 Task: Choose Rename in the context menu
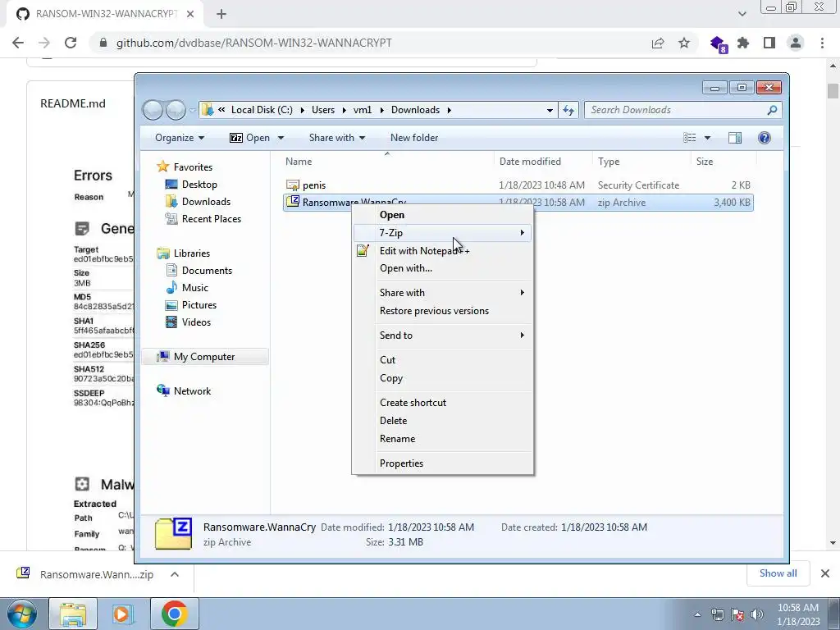tap(442, 439)
